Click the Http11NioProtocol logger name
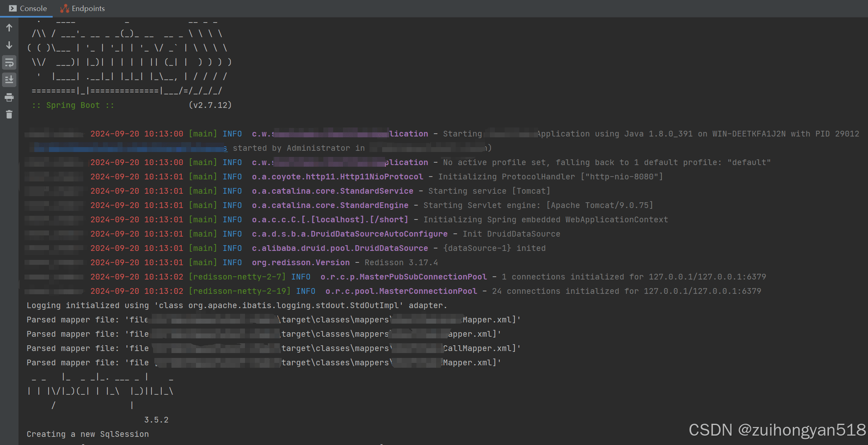The image size is (868, 445). [337, 177]
